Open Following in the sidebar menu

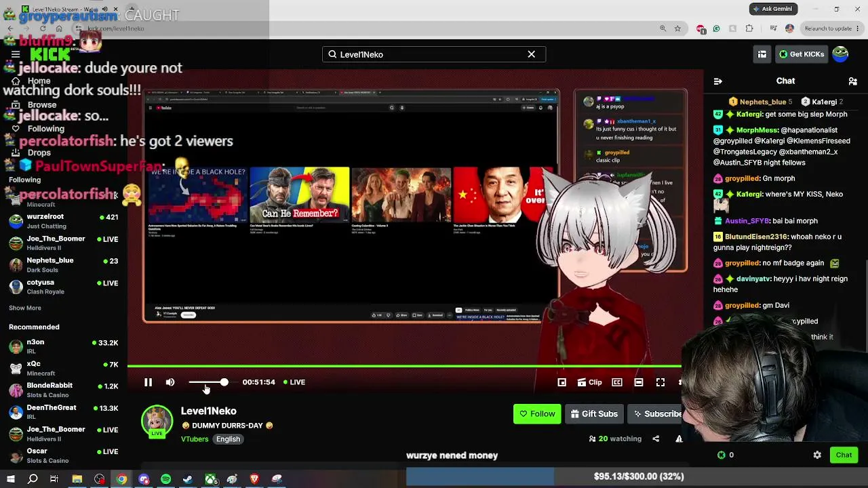[x=45, y=129]
